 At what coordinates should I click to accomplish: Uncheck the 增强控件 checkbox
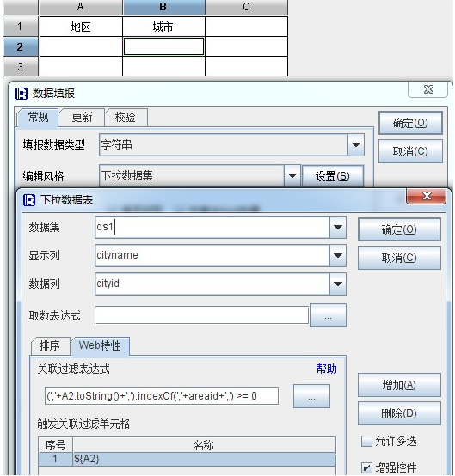tap(366, 467)
